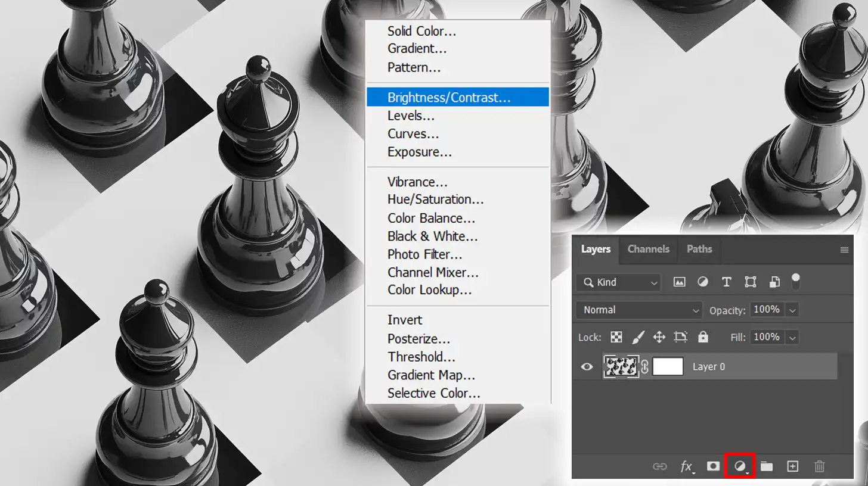
Task: Unlink mask chain on Layer 0
Action: [x=644, y=367]
